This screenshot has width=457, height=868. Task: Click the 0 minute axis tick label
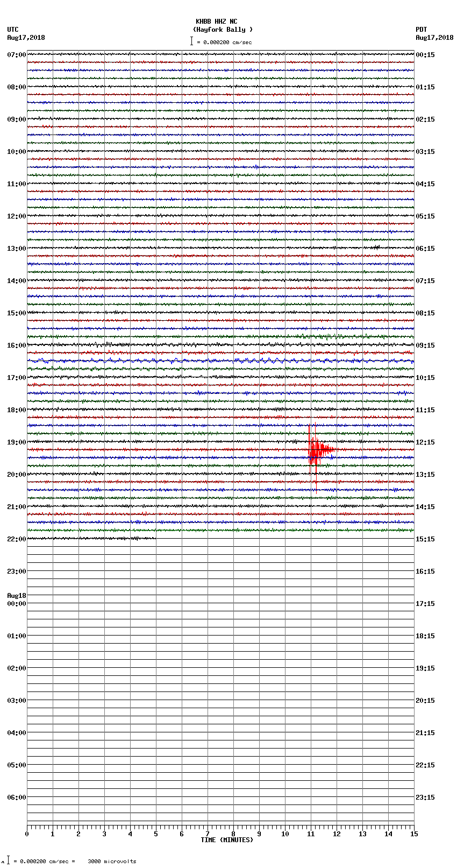(x=27, y=834)
